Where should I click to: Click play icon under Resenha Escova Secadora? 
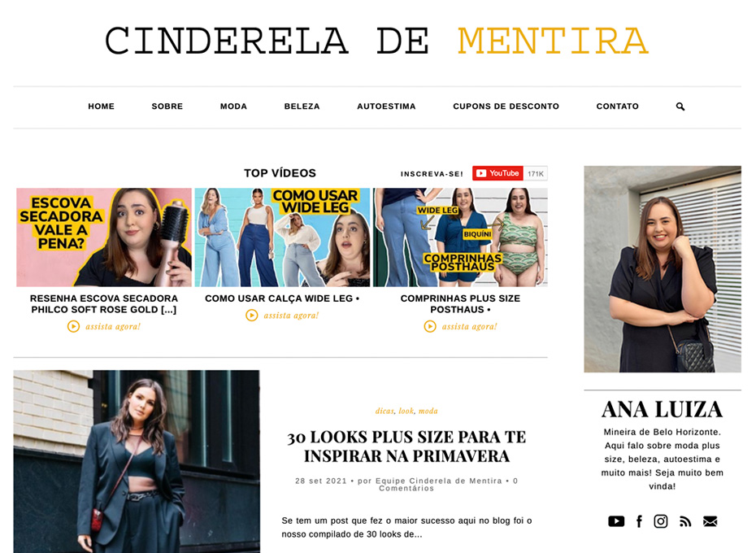tap(73, 327)
